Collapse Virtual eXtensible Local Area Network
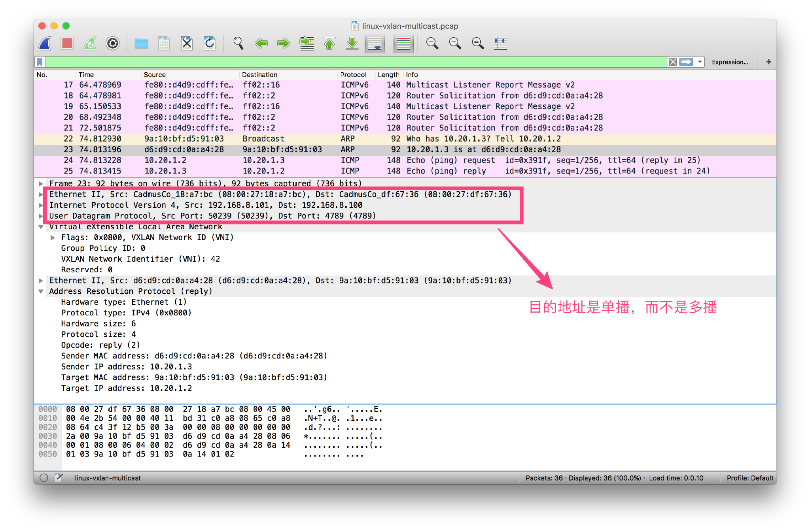Viewport: 810px width, 532px height. [41, 227]
